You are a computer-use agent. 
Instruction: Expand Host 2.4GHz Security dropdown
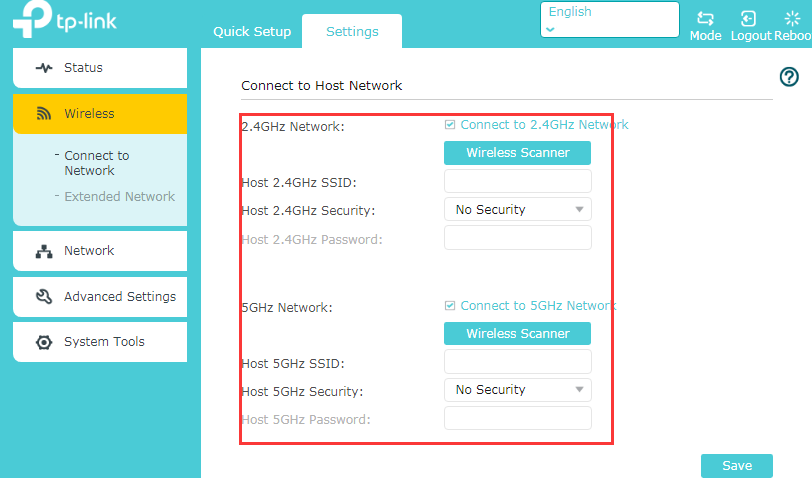coord(517,210)
